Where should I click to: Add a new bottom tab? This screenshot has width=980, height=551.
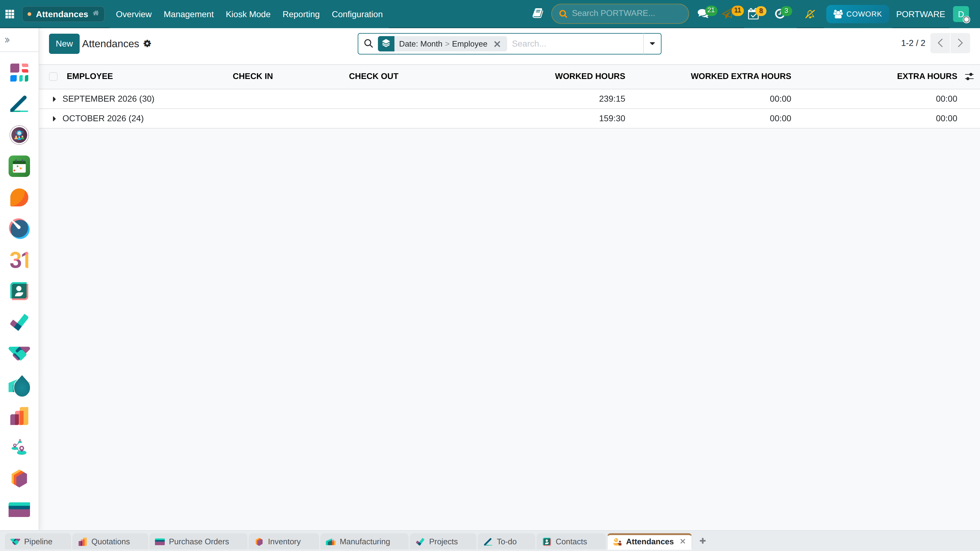pyautogui.click(x=703, y=541)
